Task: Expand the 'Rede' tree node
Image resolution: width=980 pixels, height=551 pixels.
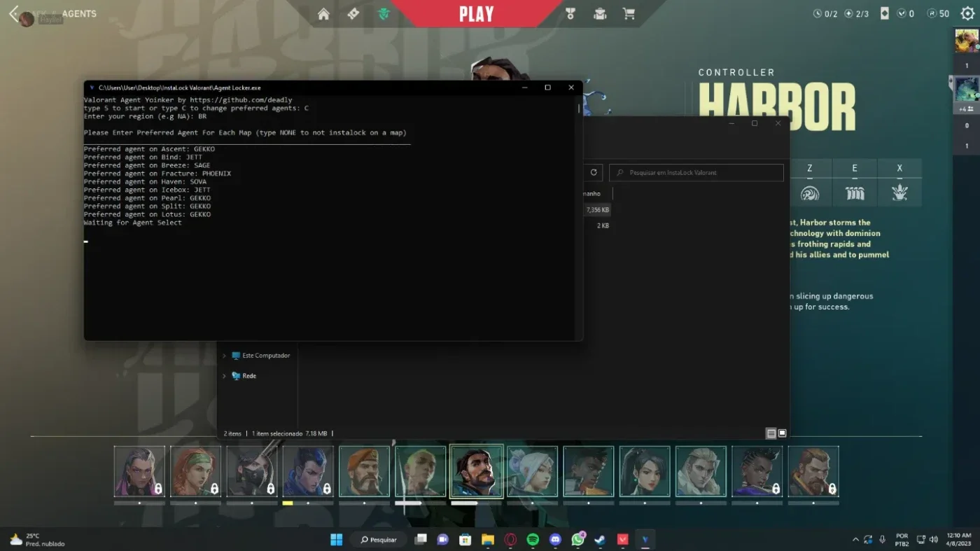Action: point(224,376)
